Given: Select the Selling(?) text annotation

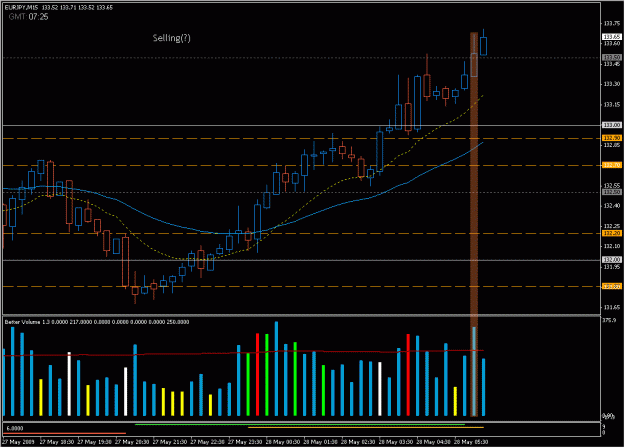Looking at the screenshot, I should pos(172,38).
